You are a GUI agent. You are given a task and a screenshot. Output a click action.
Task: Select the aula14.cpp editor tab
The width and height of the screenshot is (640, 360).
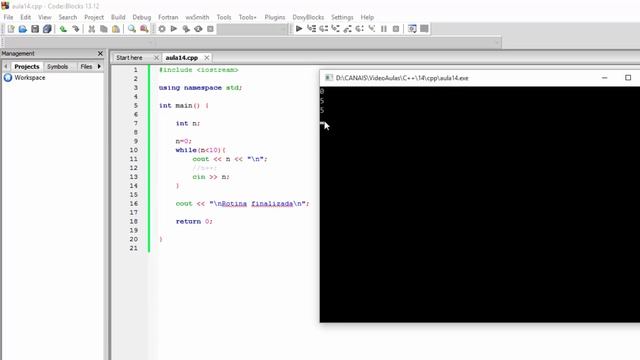(x=182, y=58)
